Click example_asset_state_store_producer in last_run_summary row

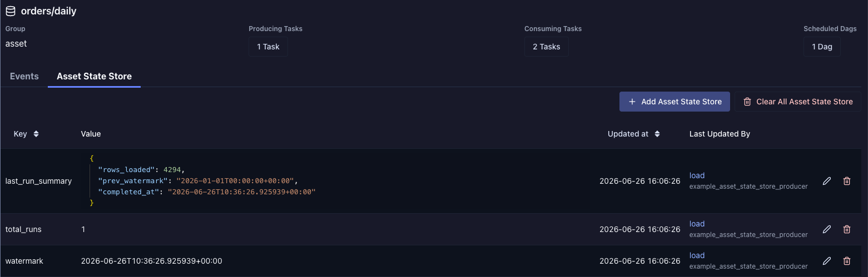point(748,187)
